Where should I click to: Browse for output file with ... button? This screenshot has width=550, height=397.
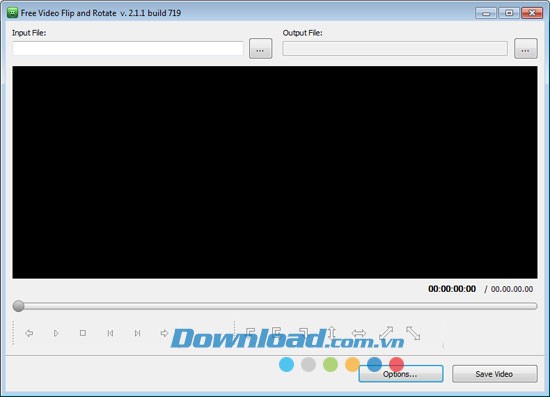click(526, 49)
